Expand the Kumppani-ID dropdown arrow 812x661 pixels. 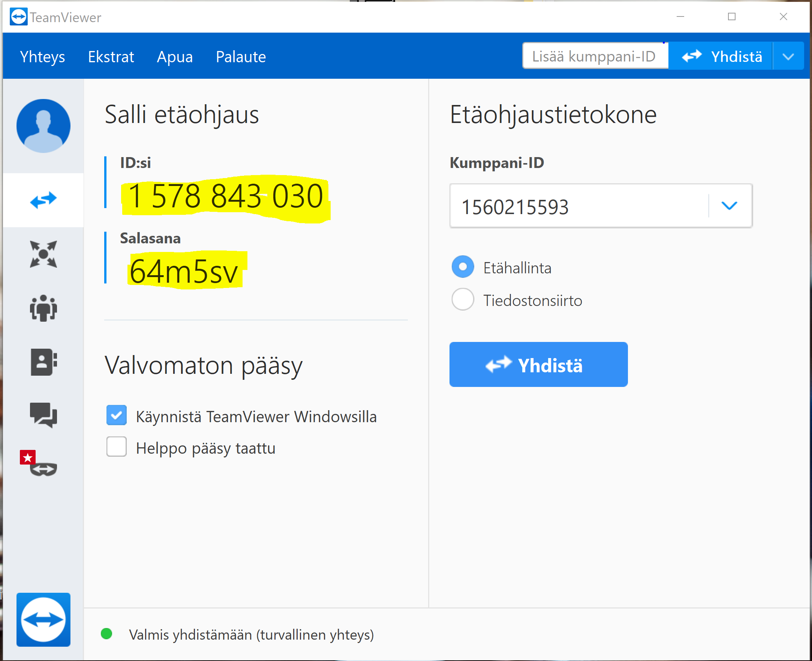[x=729, y=206]
